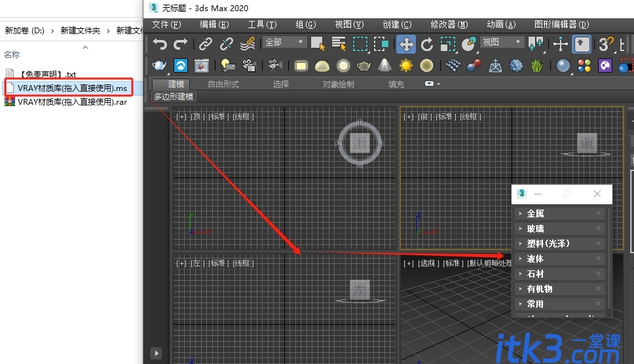This screenshot has height=364, width=634.
Task: Select the Unlink Selection tool
Action: coord(226,44)
